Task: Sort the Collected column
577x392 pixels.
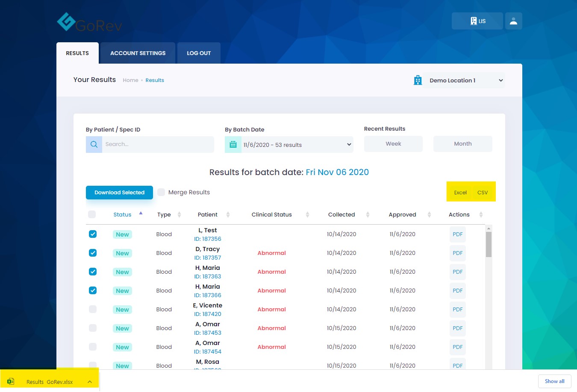Action: click(x=368, y=215)
